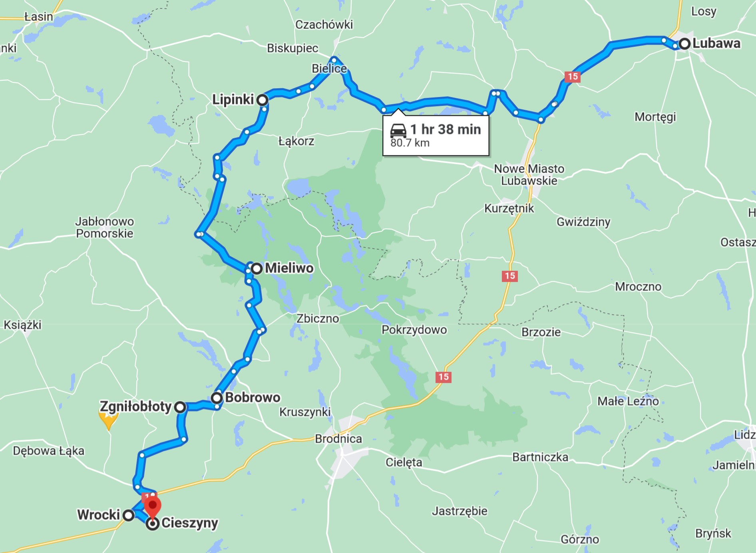Select the Biskupiec place label

click(292, 48)
